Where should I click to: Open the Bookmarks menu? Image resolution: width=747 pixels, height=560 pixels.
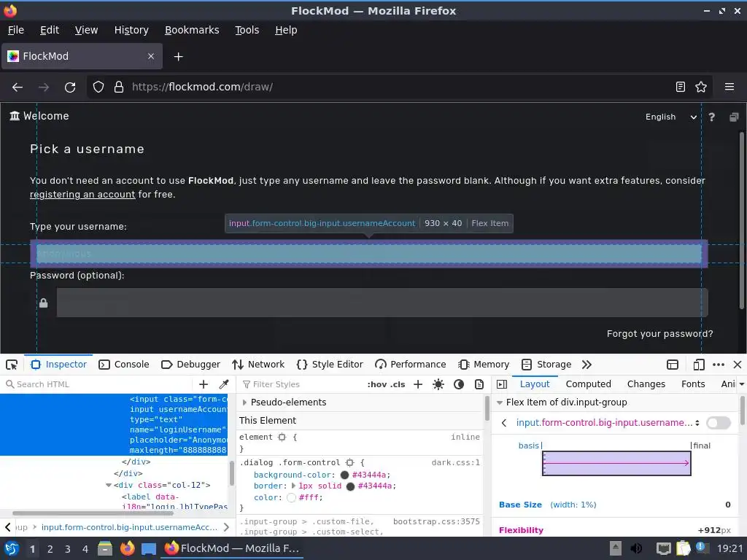(192, 30)
